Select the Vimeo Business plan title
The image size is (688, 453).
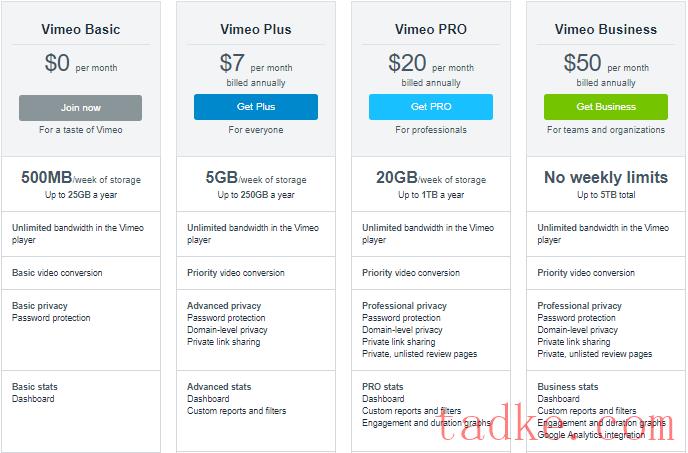click(x=605, y=29)
